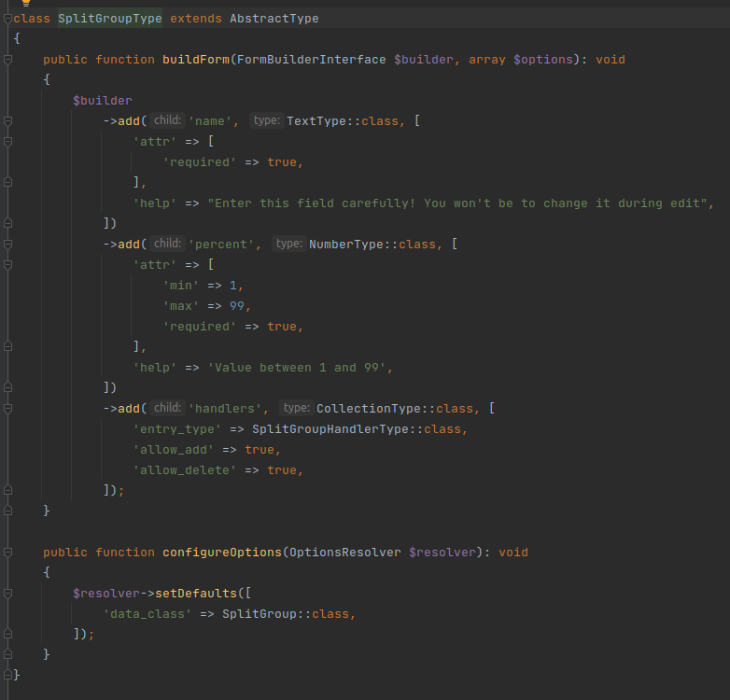Screen dimensions: 730x700
Task: Click 'type:' inlay hint before NumberType
Action: 289,244
